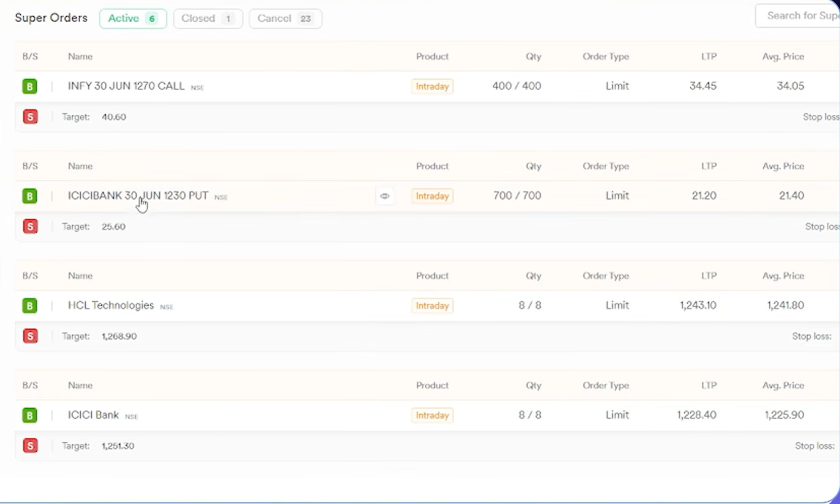Viewport: 840px width, 504px height.
Task: Click the green B icon for HCL Technologies
Action: point(29,306)
